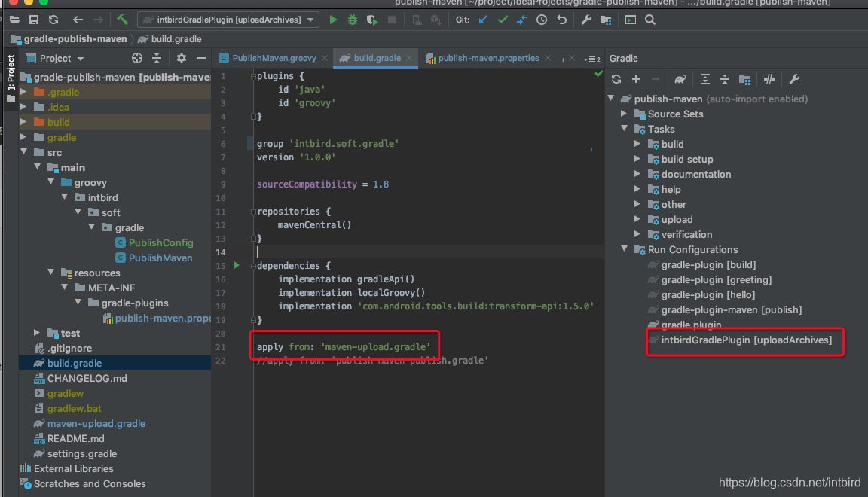This screenshot has width=868, height=497.
Task: Commit changes with Git checkmark icon
Action: pos(503,20)
